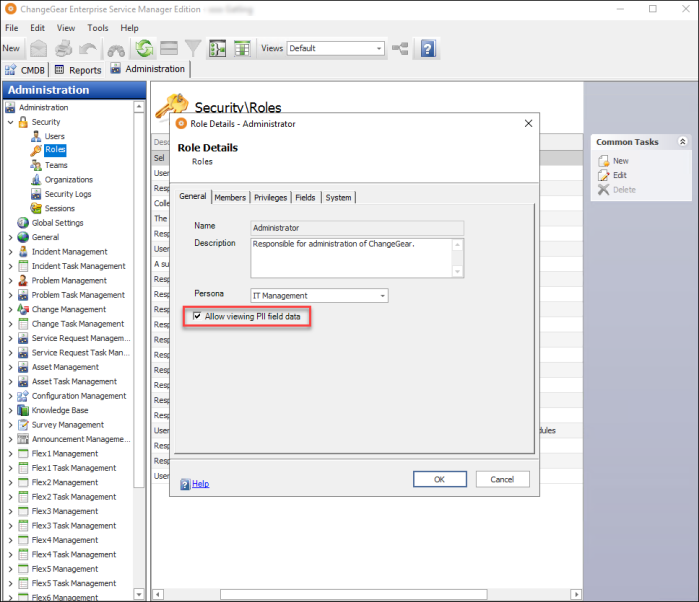This screenshot has width=699, height=602.
Task: Switch to the System tab
Action: click(338, 198)
